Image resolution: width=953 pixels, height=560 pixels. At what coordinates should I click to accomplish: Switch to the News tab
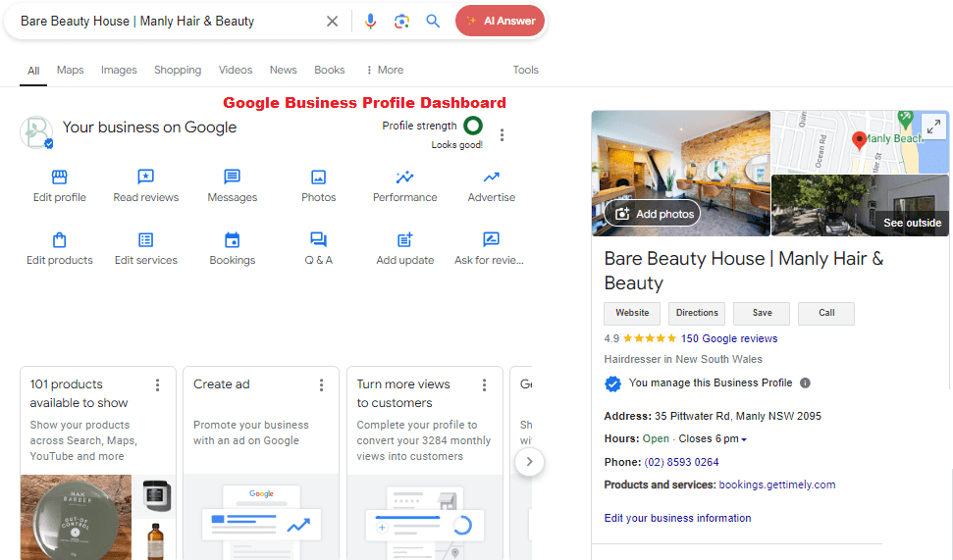pyautogui.click(x=284, y=70)
